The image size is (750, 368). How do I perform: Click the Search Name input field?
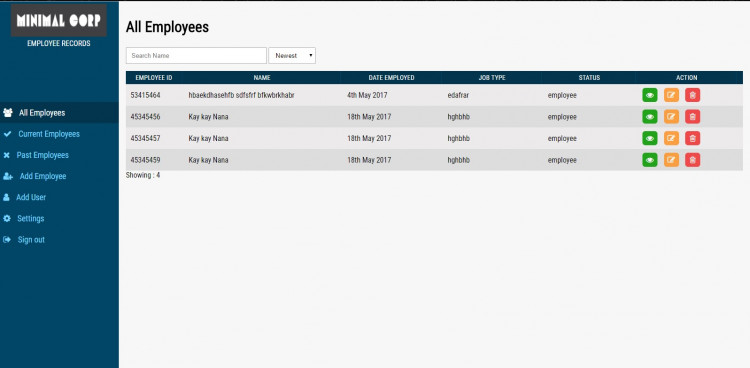[196, 56]
